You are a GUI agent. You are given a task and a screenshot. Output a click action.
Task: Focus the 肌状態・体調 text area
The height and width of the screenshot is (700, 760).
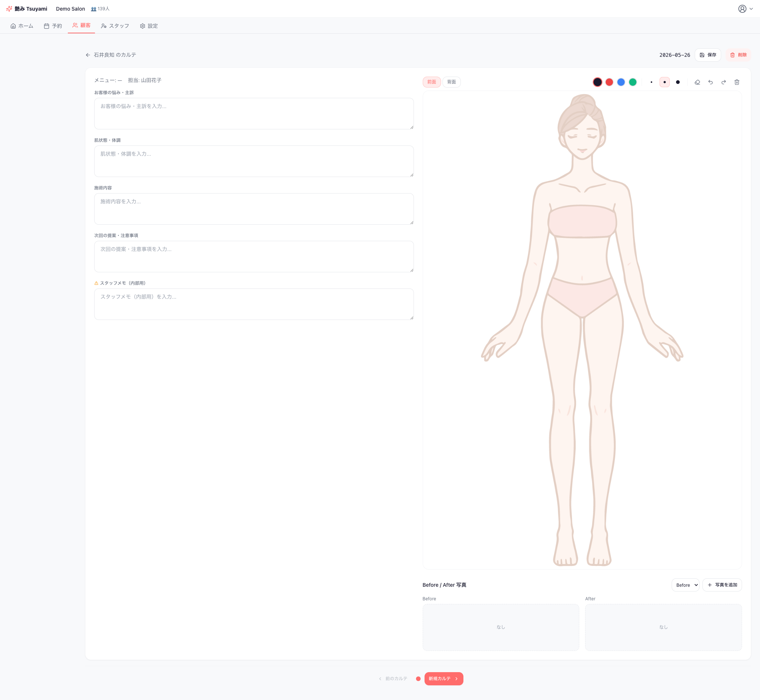[254, 161]
